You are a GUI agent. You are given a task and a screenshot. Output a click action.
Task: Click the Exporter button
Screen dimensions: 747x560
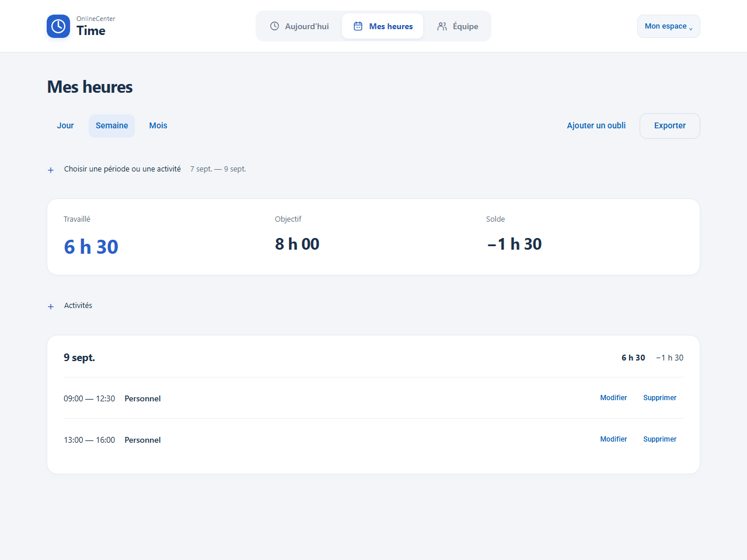(x=670, y=126)
